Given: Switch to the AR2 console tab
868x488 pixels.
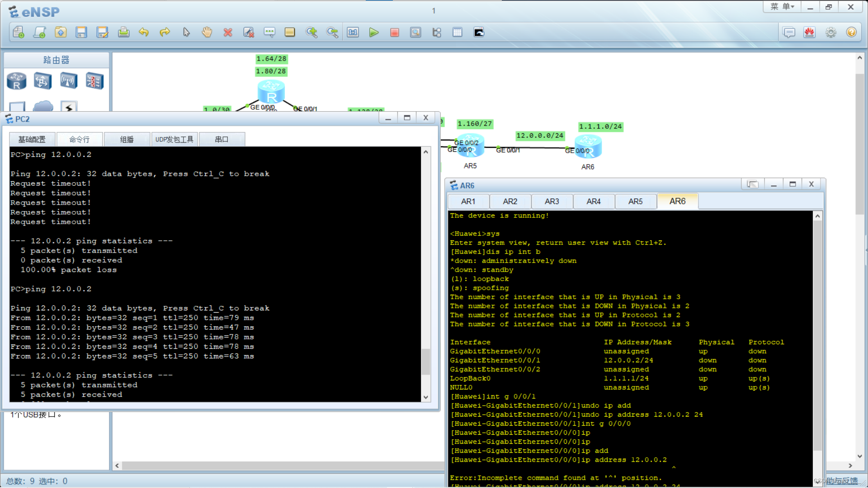Looking at the screenshot, I should coord(510,202).
